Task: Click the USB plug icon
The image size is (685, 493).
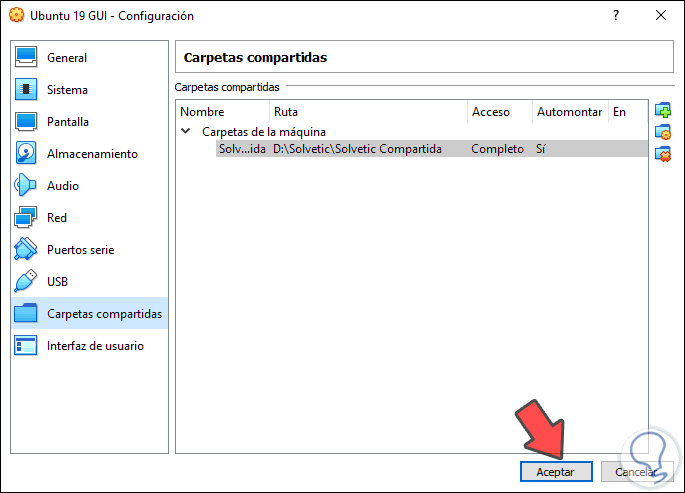Action: (x=27, y=282)
